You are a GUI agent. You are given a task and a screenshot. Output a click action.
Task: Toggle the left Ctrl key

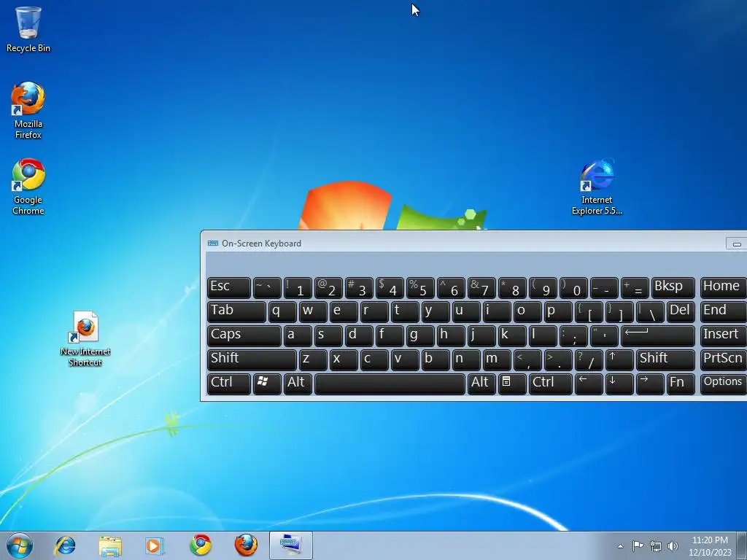pyautogui.click(x=229, y=384)
